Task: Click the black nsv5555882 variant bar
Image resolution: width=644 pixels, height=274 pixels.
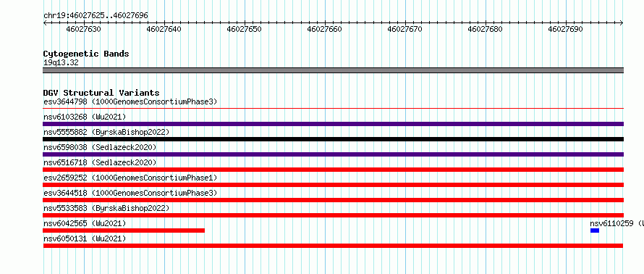Action: [333, 139]
